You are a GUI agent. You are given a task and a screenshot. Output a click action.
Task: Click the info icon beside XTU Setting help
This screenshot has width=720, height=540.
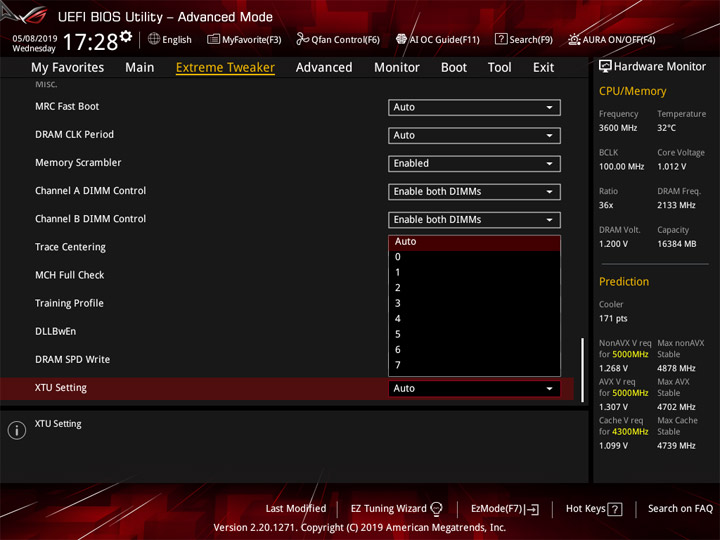coord(17,430)
